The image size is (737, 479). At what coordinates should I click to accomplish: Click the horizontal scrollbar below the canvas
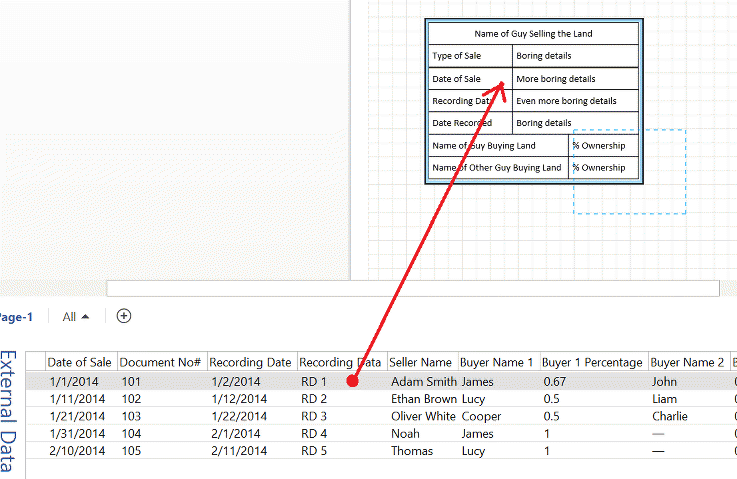(412, 288)
